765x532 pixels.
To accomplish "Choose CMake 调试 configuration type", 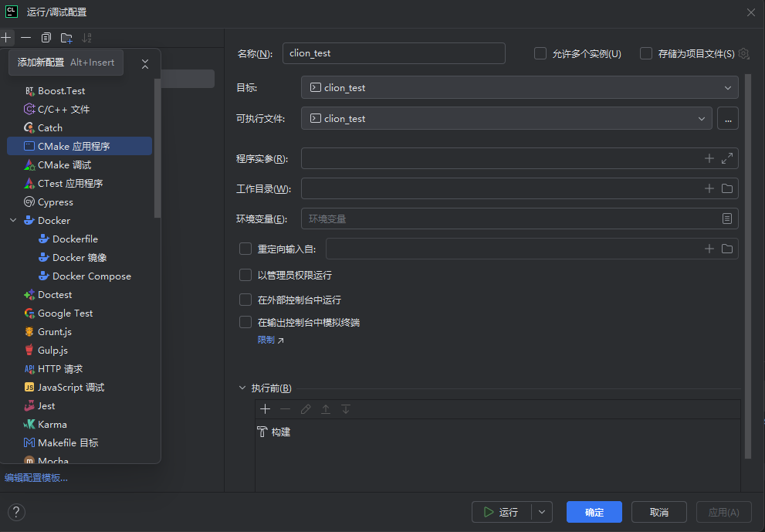I will tap(80, 165).
